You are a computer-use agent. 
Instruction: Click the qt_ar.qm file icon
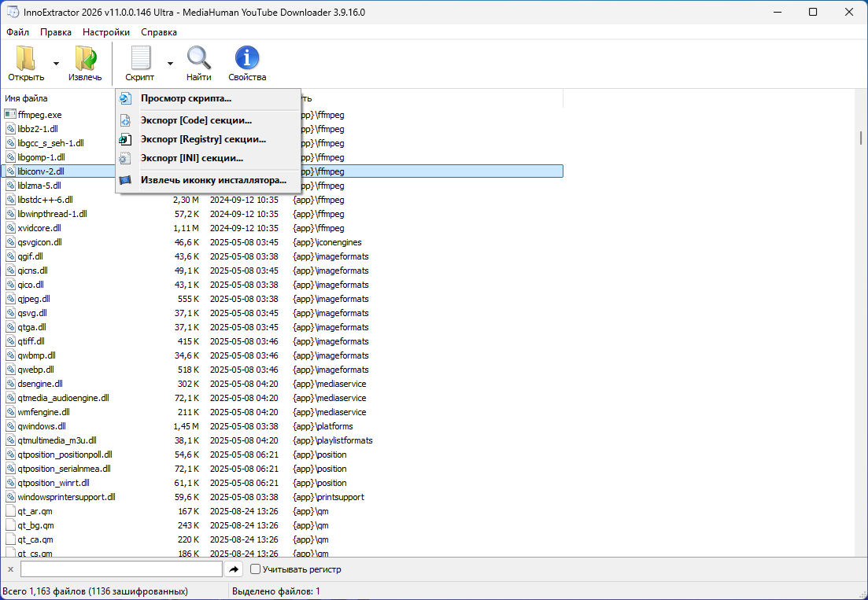(10, 511)
